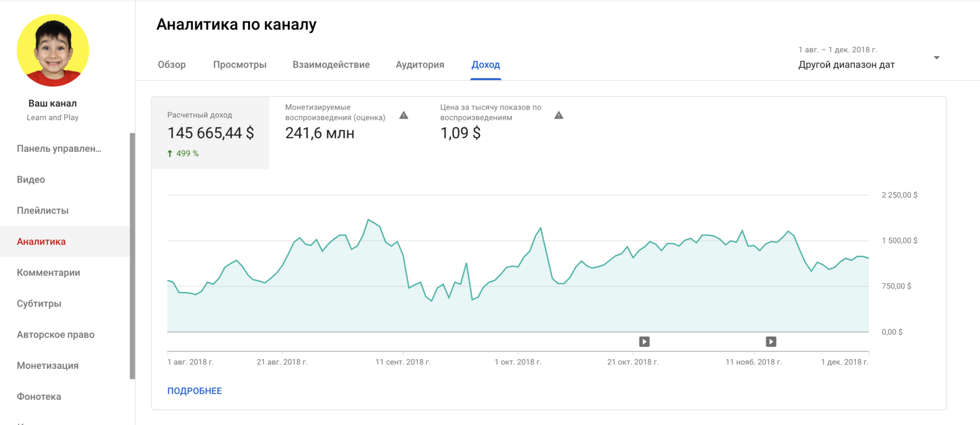Image resolution: width=980 pixels, height=425 pixels.
Task: Click the warning icon beside CPM price
Action: [558, 116]
